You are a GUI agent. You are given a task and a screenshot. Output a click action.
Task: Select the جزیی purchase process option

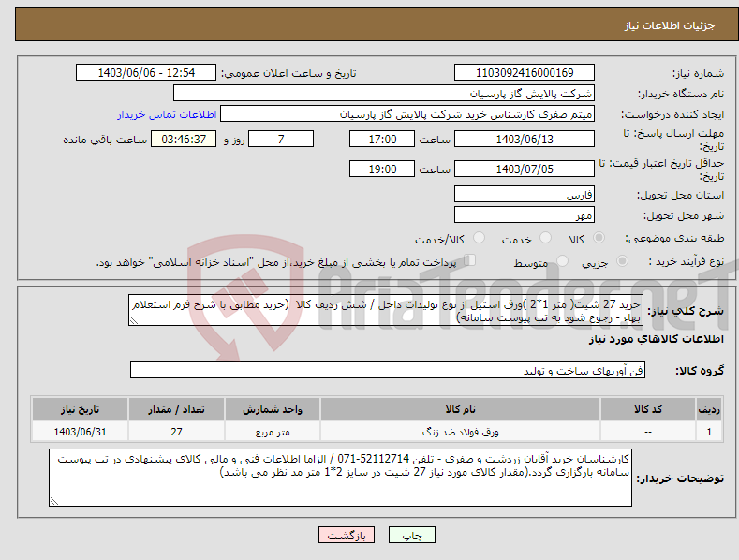point(622,261)
